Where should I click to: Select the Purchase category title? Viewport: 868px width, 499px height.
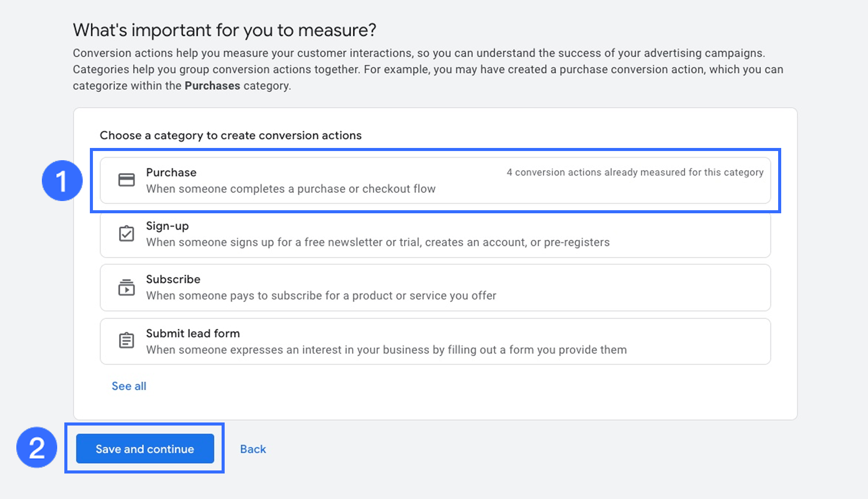171,172
